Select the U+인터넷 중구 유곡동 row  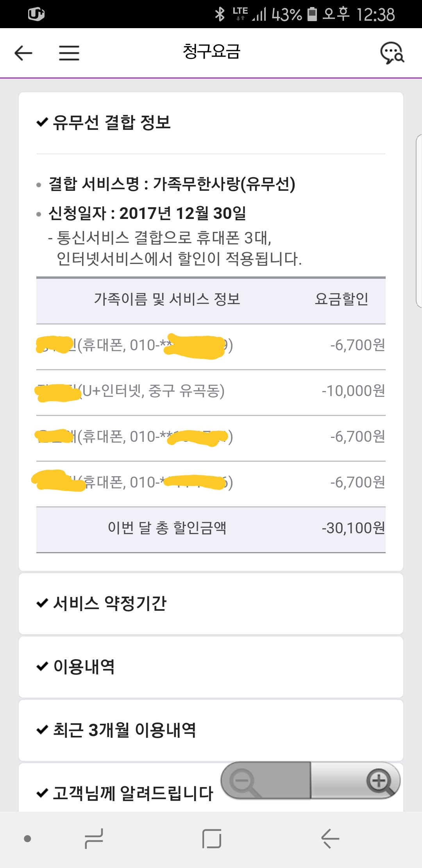(x=211, y=391)
